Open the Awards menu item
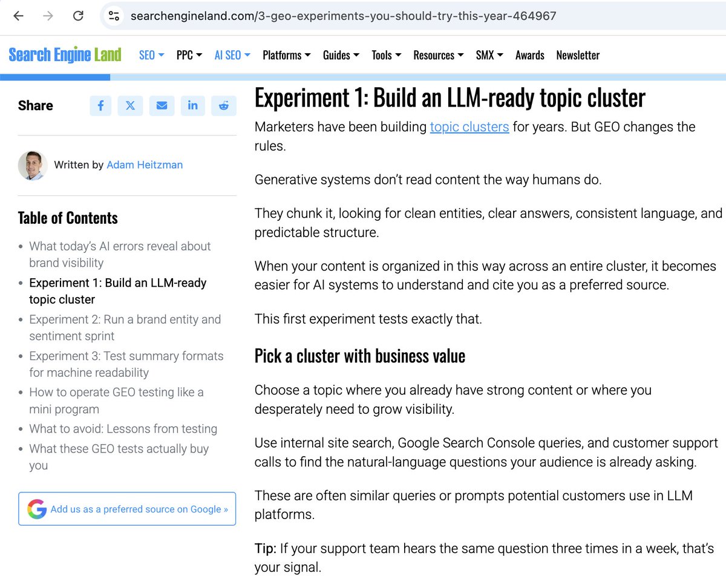The height and width of the screenshot is (588, 726). tap(530, 55)
